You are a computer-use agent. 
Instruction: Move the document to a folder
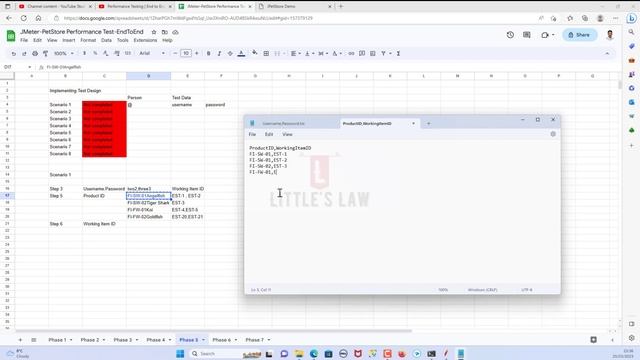coord(164,32)
